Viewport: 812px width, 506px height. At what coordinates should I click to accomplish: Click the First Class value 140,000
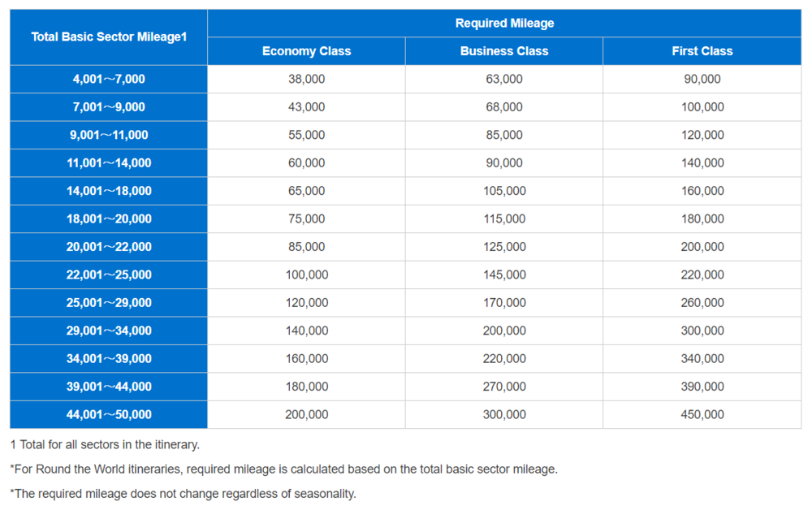[702, 163]
